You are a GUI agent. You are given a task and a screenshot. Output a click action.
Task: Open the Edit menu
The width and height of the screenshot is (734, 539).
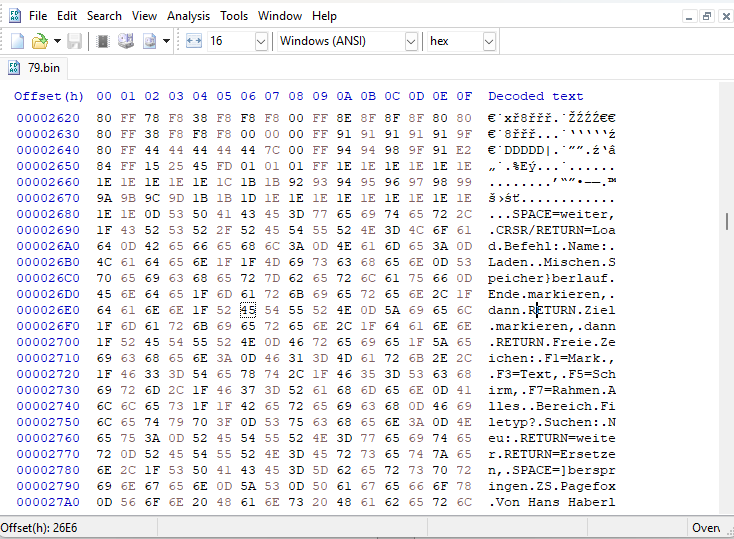(67, 16)
